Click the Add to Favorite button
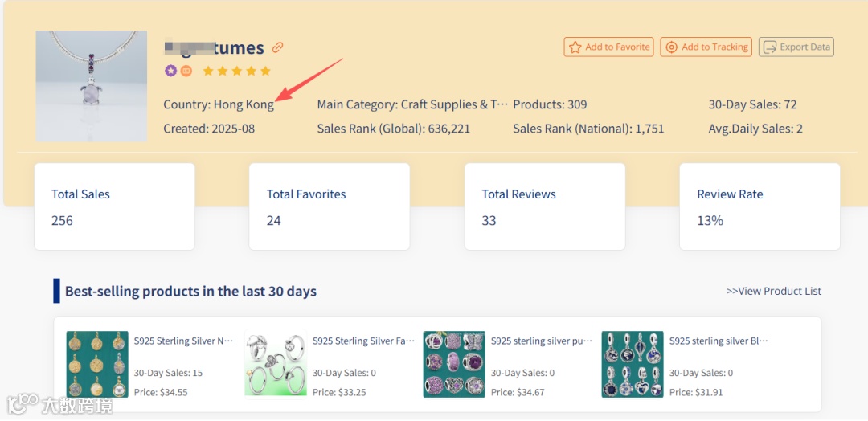The image size is (868, 421). click(608, 47)
